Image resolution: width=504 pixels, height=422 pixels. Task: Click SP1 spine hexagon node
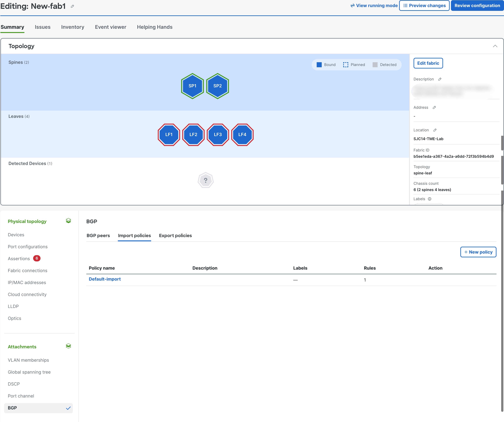(192, 86)
